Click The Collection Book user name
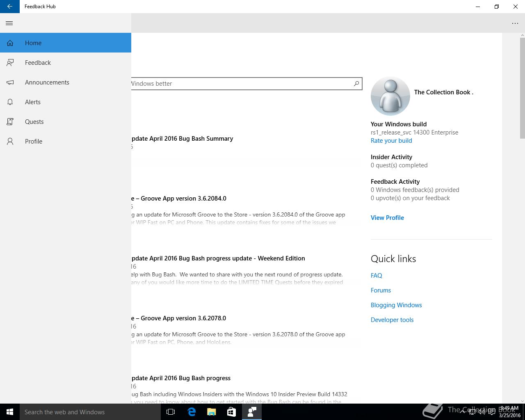The image size is (525, 420). coord(443,92)
